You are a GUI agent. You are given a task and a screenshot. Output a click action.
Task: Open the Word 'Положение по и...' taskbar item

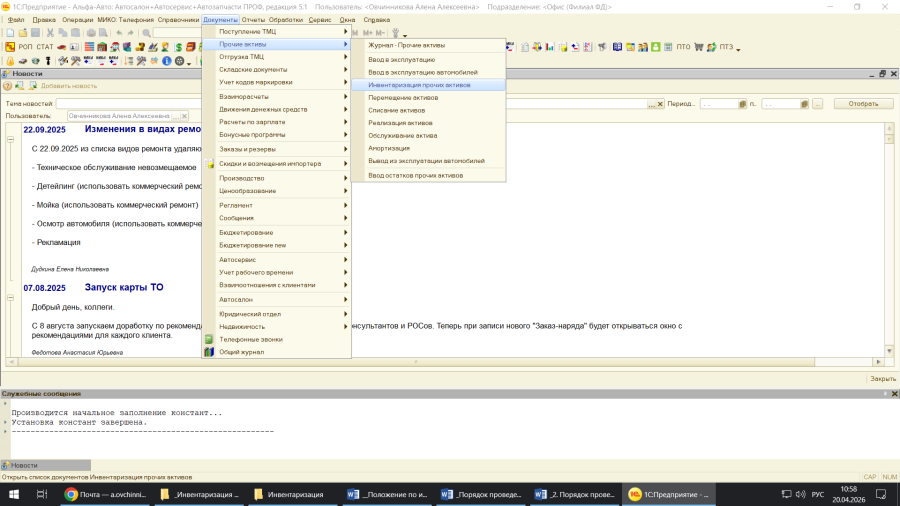coord(388,494)
